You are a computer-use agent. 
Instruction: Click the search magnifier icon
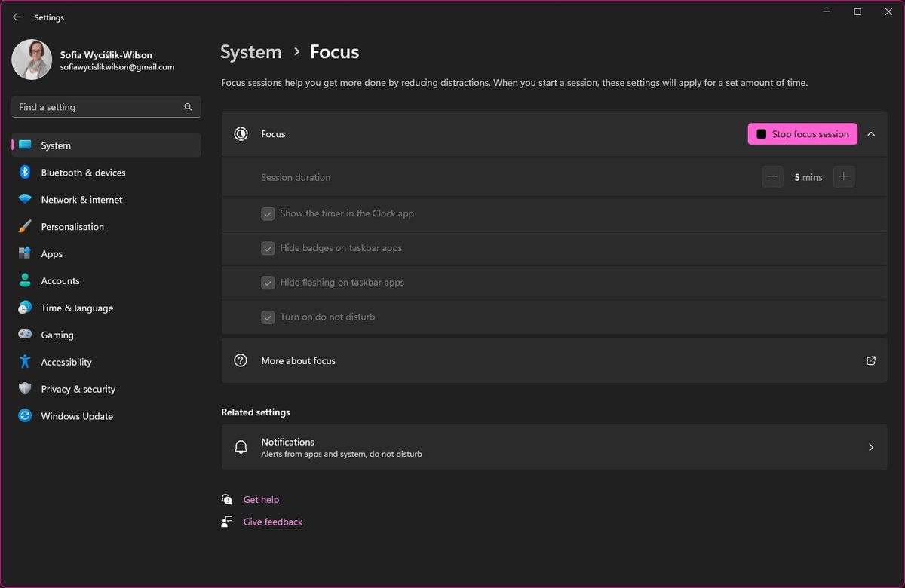point(188,107)
